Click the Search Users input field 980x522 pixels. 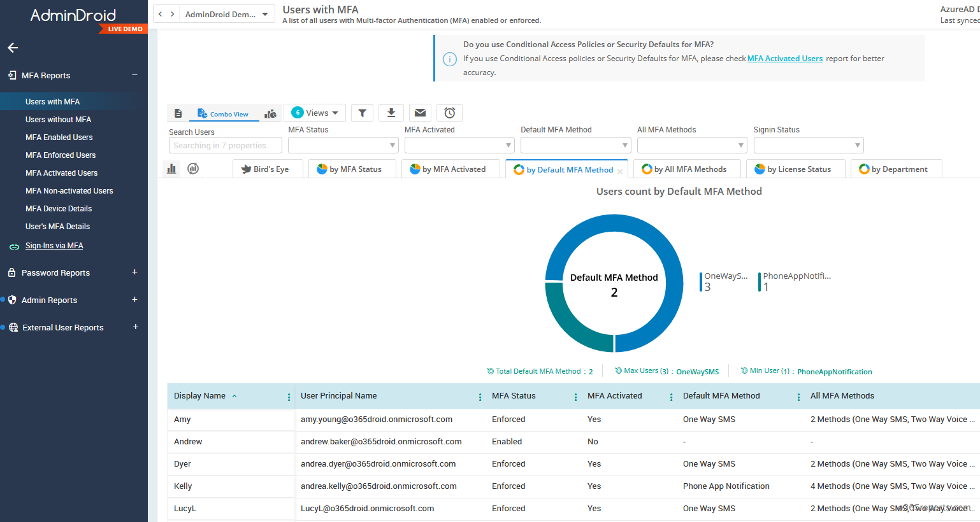tap(225, 145)
